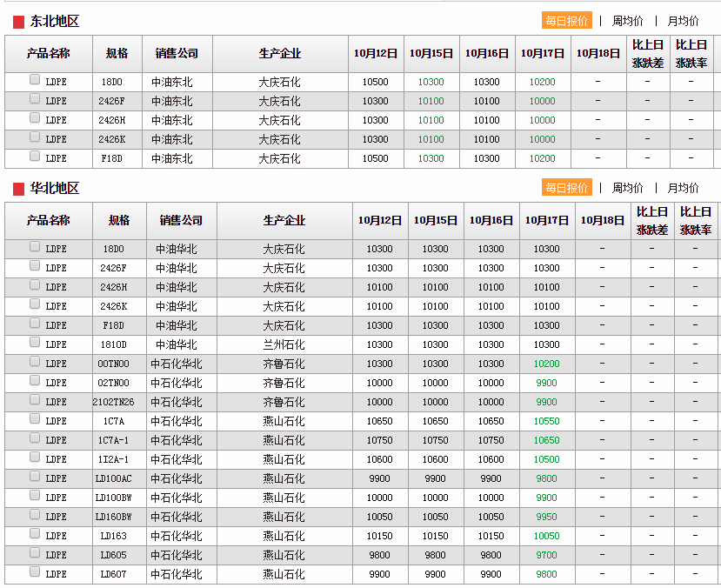
Task: Select the LD605 row checkbox
Action: 35,552
